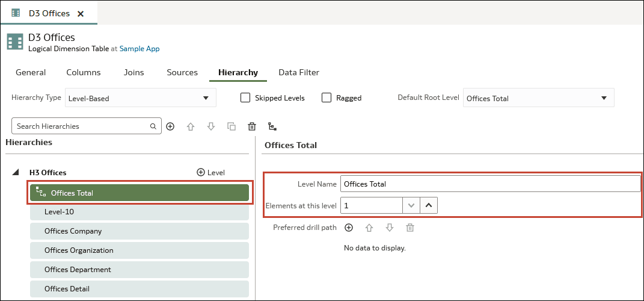Collapse the H3 Offices hierarchy tree

click(x=15, y=173)
